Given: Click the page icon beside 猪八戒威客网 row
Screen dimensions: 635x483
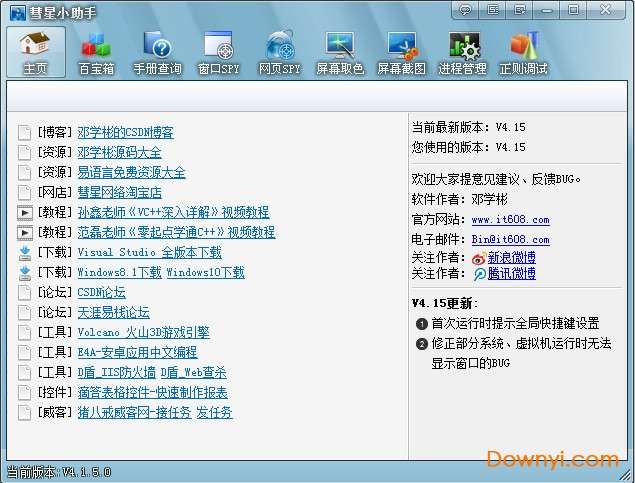Looking at the screenshot, I should pyautogui.click(x=24, y=412).
